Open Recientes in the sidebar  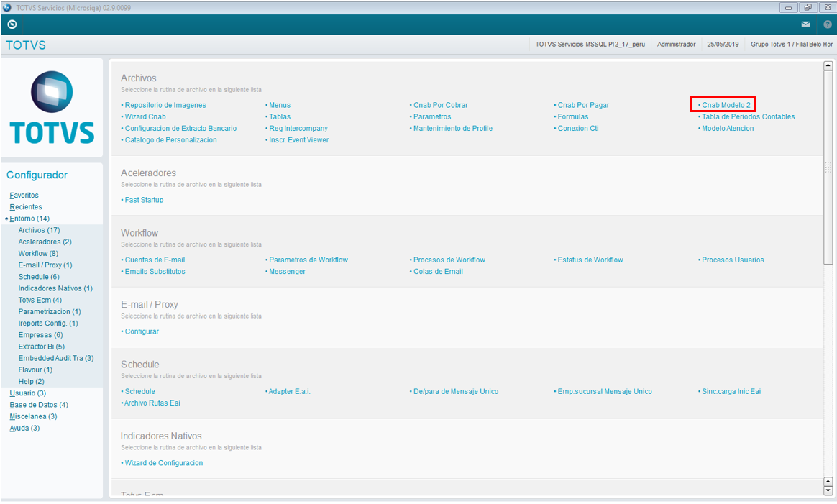point(26,207)
